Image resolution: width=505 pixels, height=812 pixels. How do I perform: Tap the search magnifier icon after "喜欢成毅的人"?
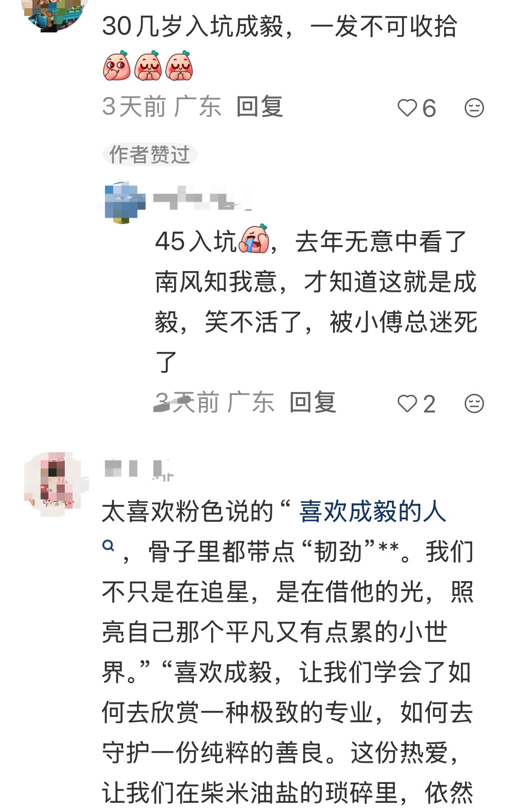point(108,546)
